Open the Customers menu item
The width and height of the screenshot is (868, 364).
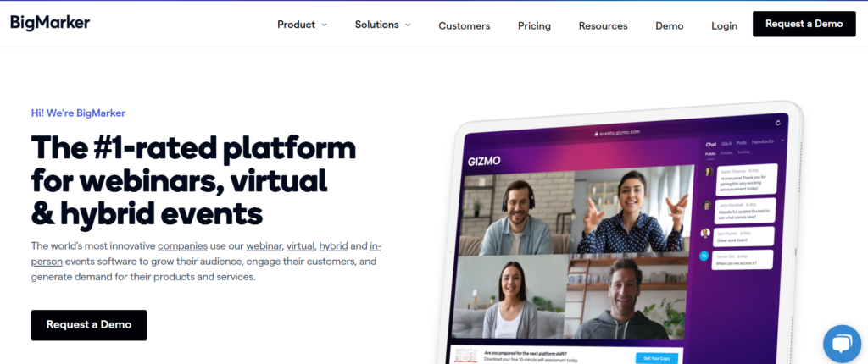pyautogui.click(x=464, y=26)
